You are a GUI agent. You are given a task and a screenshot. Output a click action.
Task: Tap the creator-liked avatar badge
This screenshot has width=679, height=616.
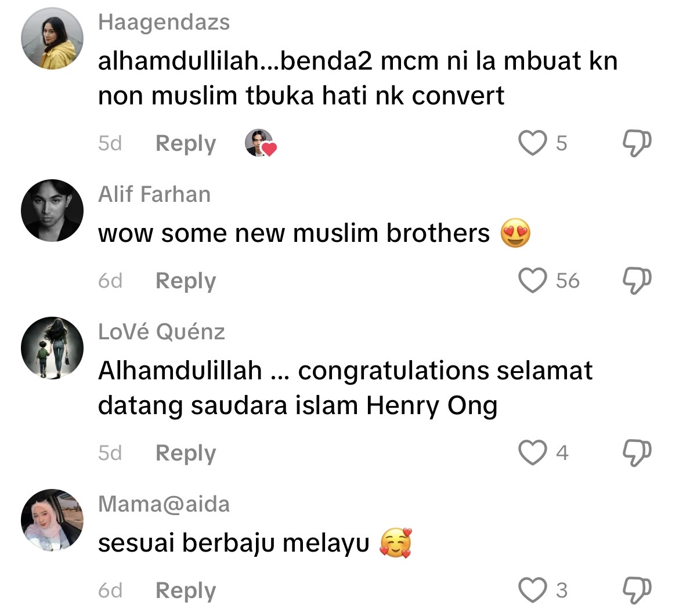[260, 143]
